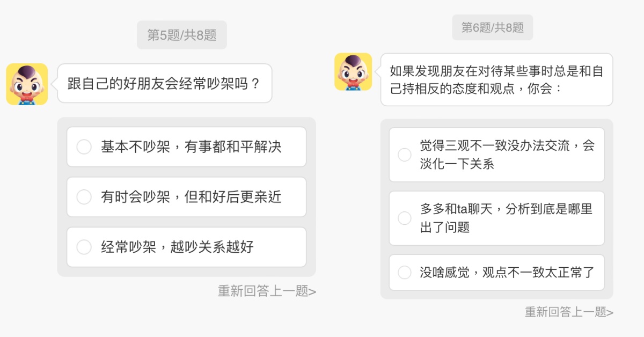This screenshot has width=644, height=337.
Task: Select radio button for 没啥感觉，观点不一致太正常了
Action: pos(404,273)
